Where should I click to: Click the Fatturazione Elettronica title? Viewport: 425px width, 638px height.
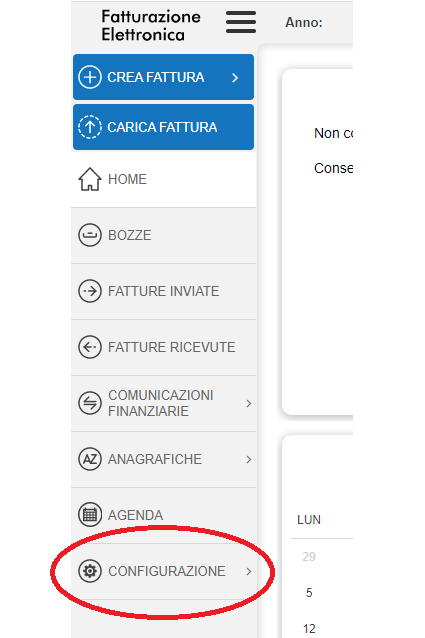click(x=151, y=25)
